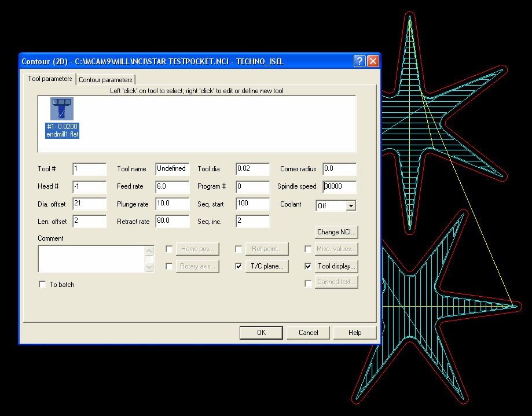Close the Contour (2D) dialog
This screenshot has width=532, height=416.
click(x=372, y=61)
